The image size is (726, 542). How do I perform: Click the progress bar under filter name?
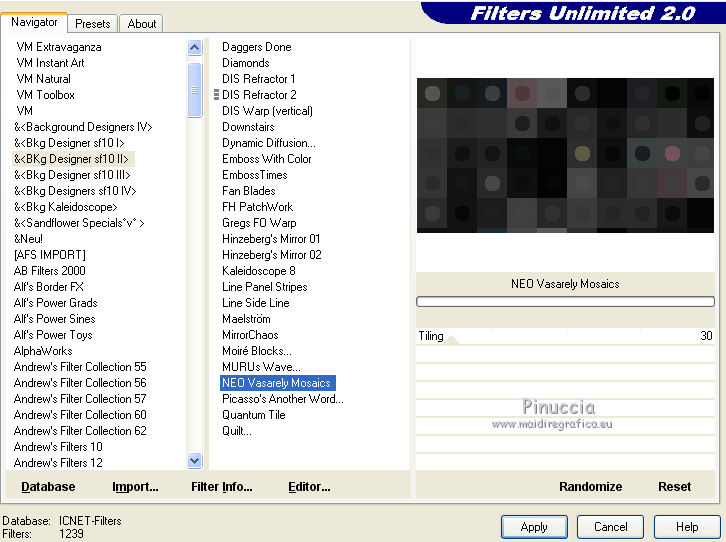tap(565, 302)
